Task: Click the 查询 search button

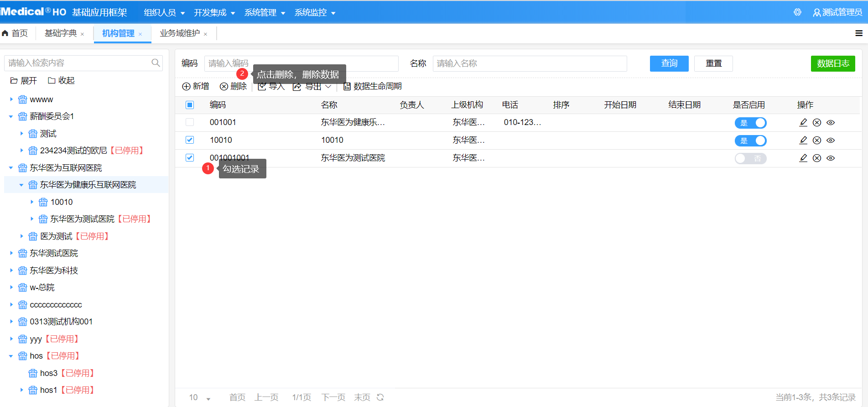Action: (669, 63)
